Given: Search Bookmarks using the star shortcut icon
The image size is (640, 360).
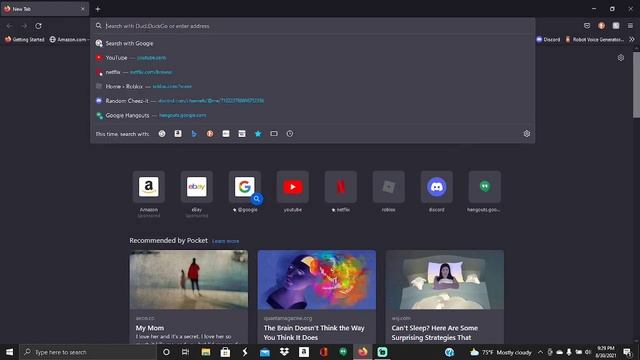Looking at the screenshot, I should (x=258, y=133).
